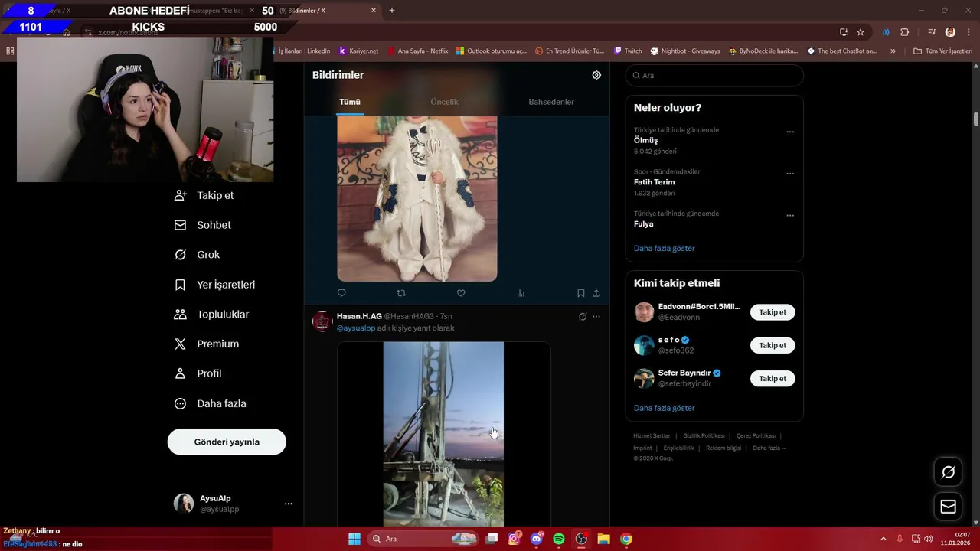Show more follow suggestions link
The image size is (980, 551).
[x=664, y=409]
